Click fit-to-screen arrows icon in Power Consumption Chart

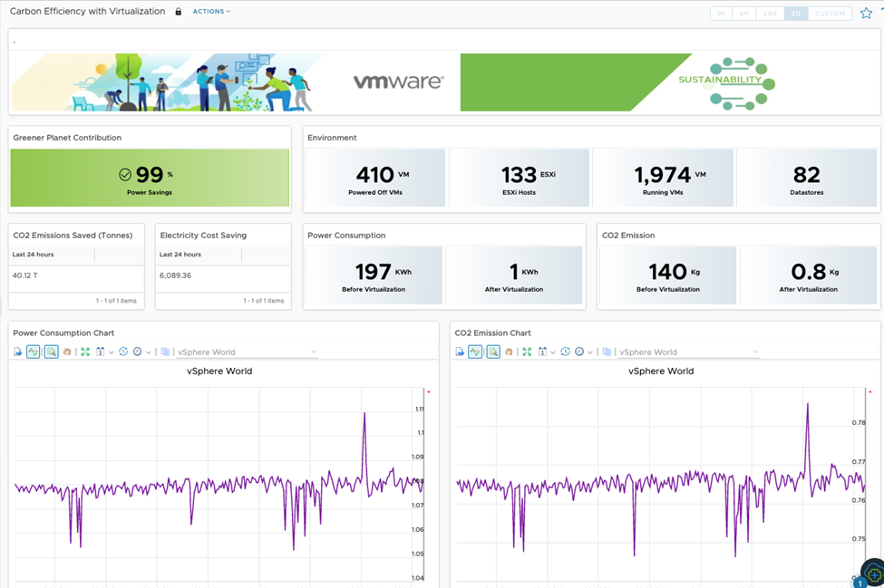pos(85,352)
